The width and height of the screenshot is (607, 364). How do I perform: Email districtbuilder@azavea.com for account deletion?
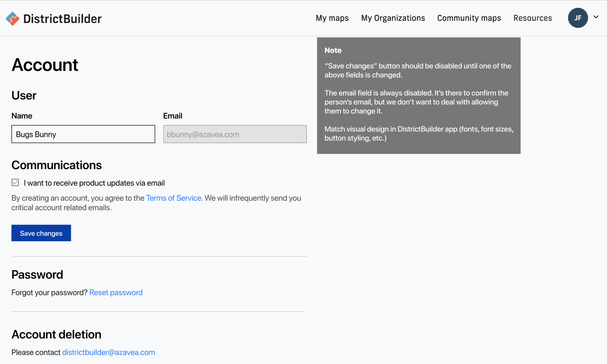(108, 352)
